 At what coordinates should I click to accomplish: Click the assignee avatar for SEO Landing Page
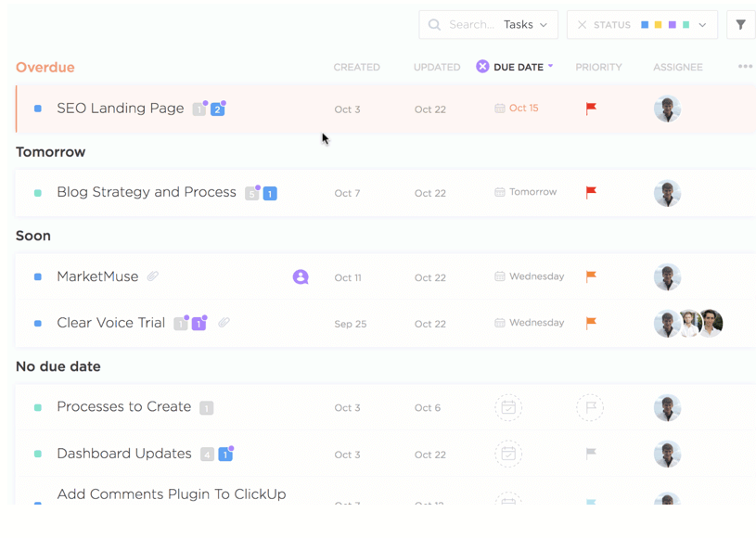667,109
